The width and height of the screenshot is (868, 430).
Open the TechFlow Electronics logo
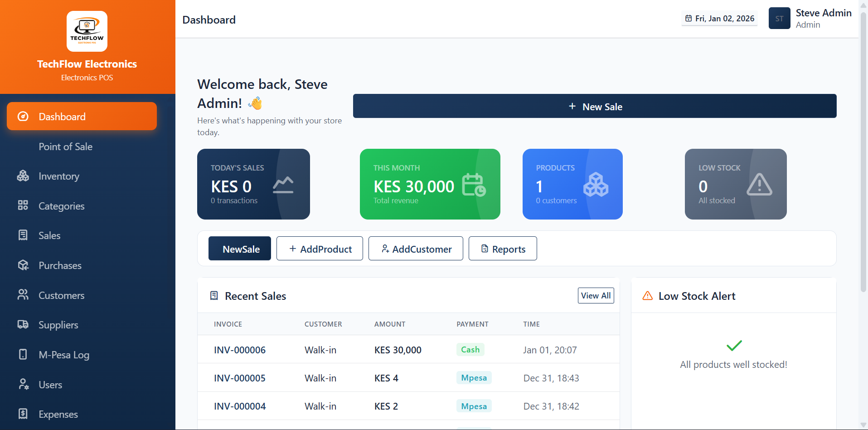point(87,31)
